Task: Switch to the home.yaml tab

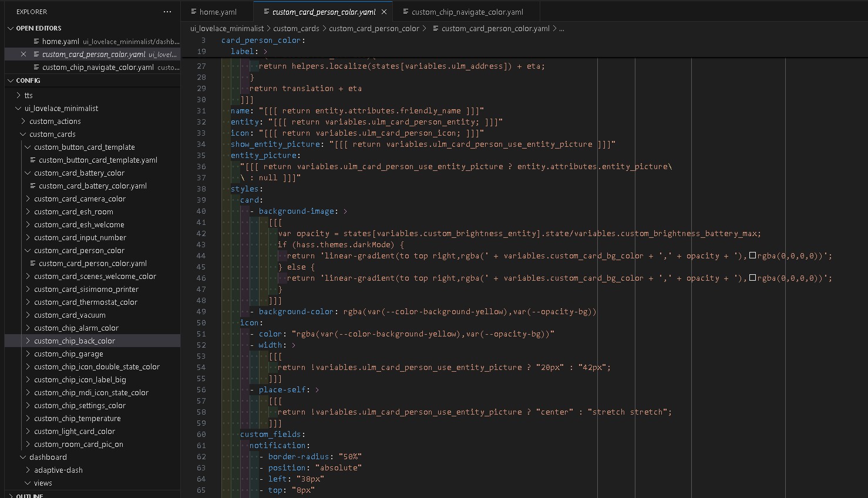Action: point(217,12)
